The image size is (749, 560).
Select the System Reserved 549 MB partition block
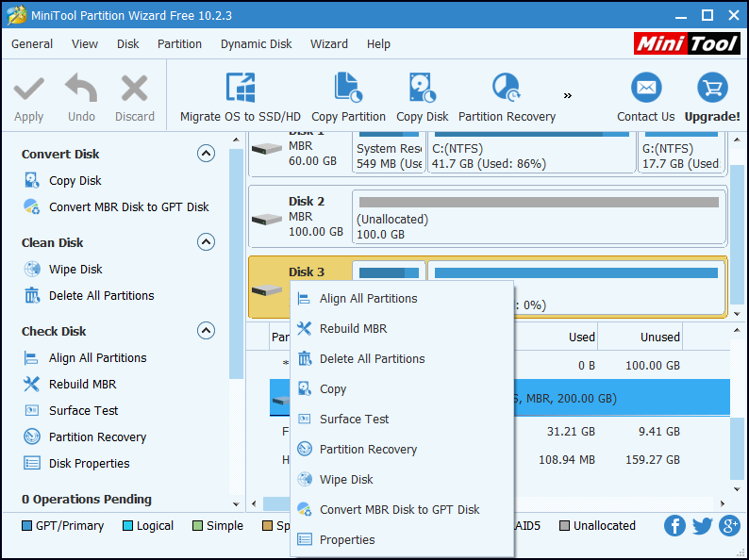[389, 153]
